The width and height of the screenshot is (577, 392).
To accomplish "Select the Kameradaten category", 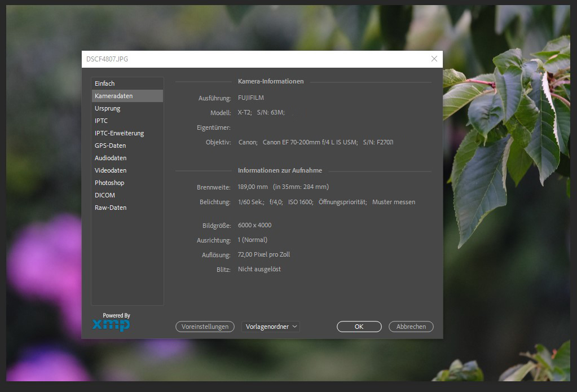I will (x=127, y=96).
